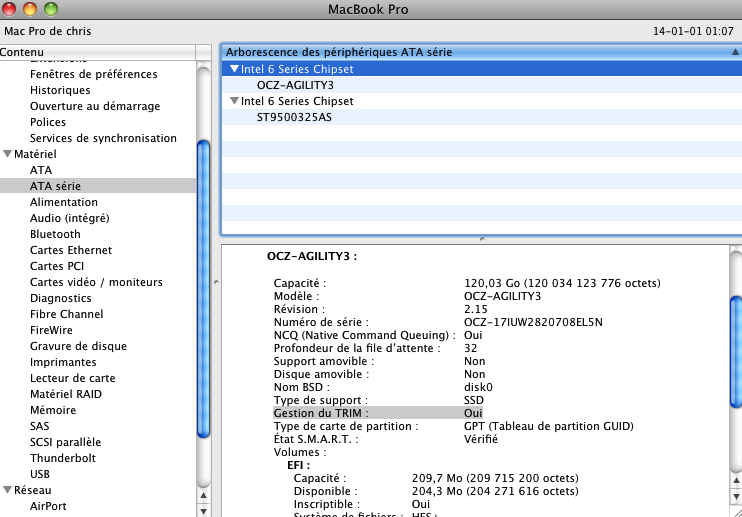Click sidebar scroll down arrow

pyautogui.click(x=203, y=511)
